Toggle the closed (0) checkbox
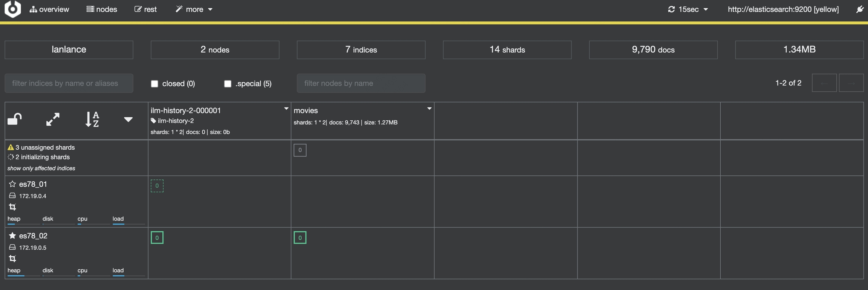Viewport: 868px width, 290px height. pyautogui.click(x=154, y=84)
